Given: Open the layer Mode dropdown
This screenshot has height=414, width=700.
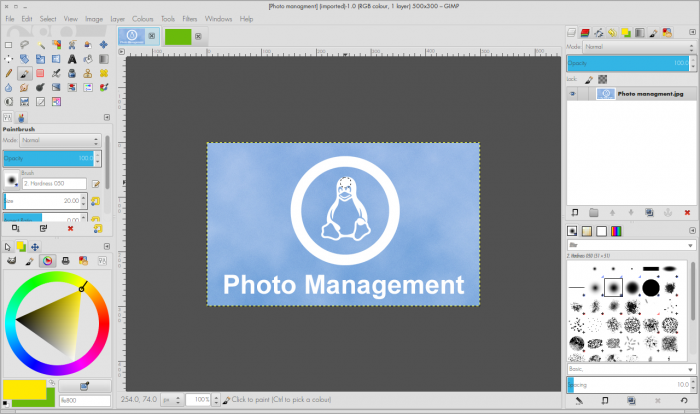Looking at the screenshot, I should pos(639,47).
